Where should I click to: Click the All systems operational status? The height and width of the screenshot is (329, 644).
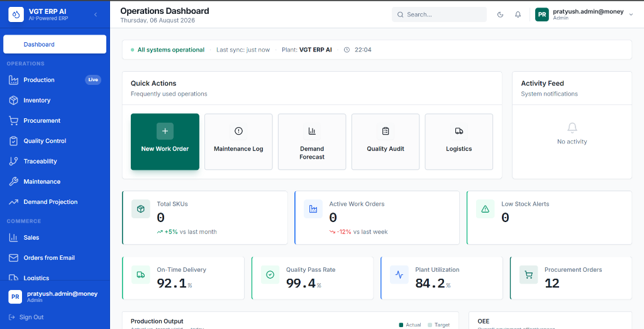[x=167, y=50]
